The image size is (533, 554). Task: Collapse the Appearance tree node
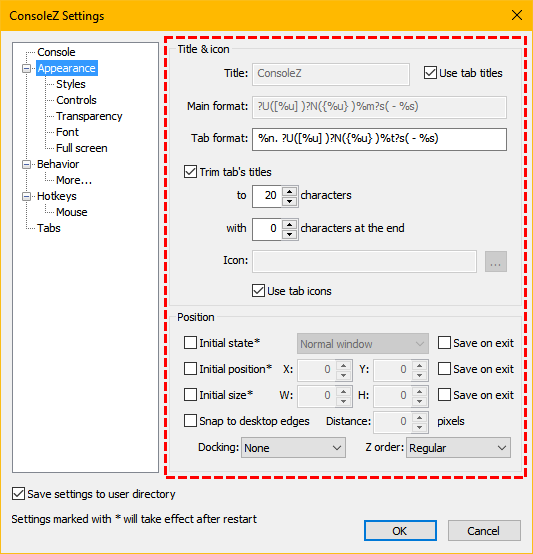26,68
